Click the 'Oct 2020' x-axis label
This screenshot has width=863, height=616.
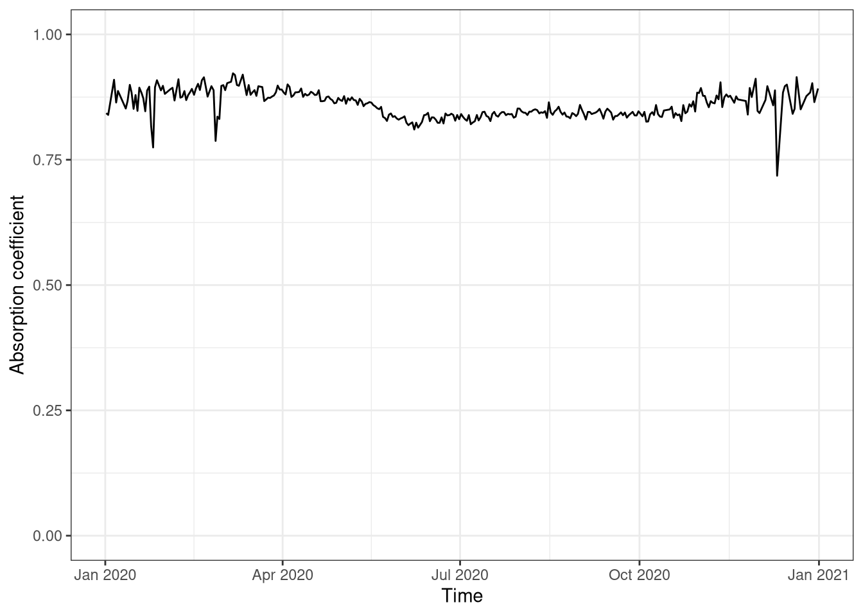pyautogui.click(x=639, y=575)
